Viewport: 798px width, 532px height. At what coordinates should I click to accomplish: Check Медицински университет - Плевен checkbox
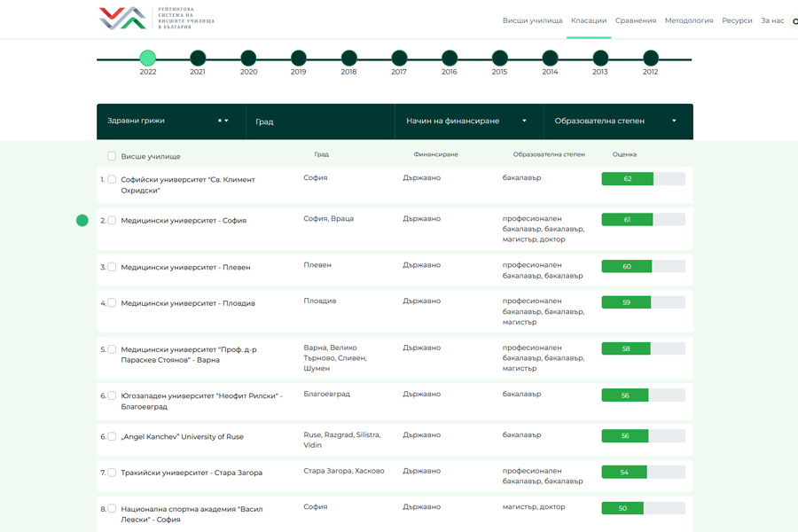[x=112, y=267]
